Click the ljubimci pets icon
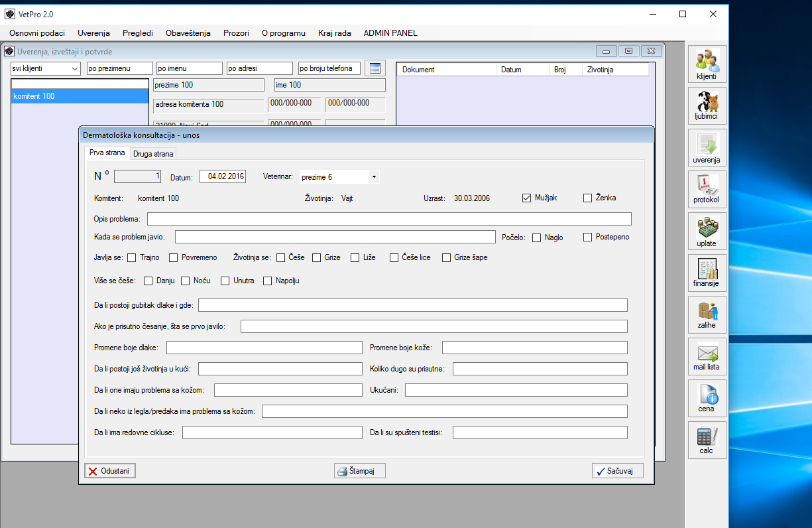Viewport: 812px width, 528px height. [707, 105]
